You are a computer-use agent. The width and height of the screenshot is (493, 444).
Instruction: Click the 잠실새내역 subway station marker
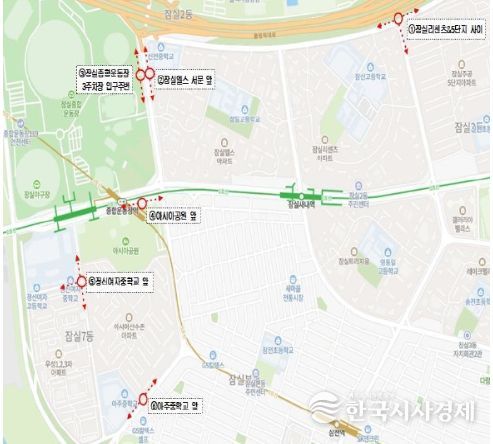coord(301,196)
